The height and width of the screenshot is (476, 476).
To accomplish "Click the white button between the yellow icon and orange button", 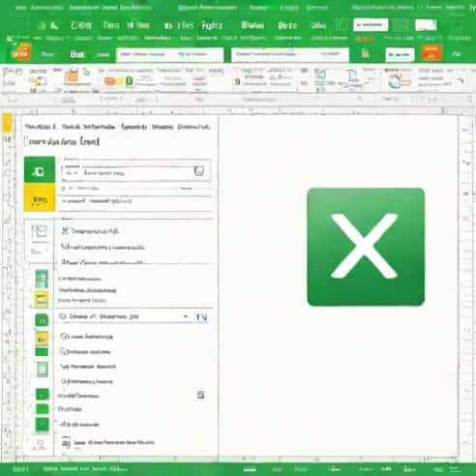I will click(400, 54).
